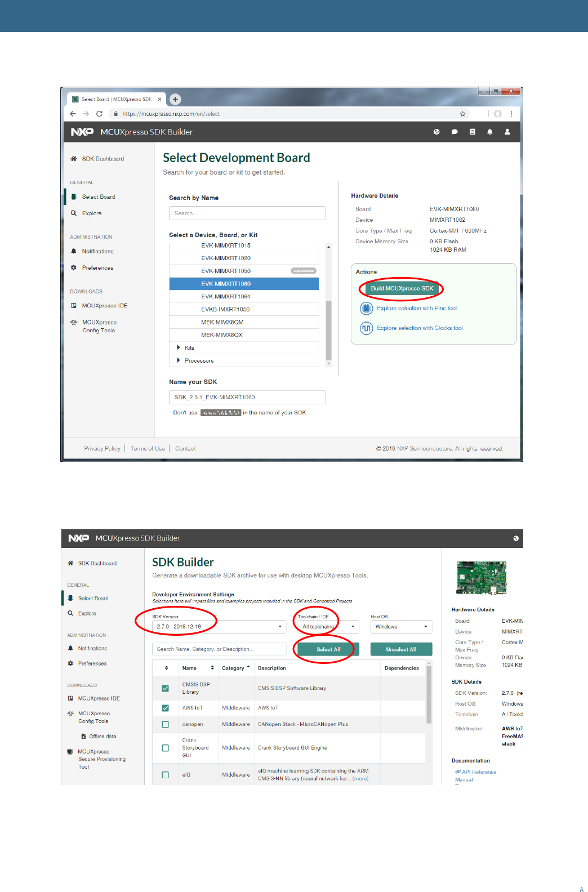Click the bookmark star in address bar

tap(462, 114)
